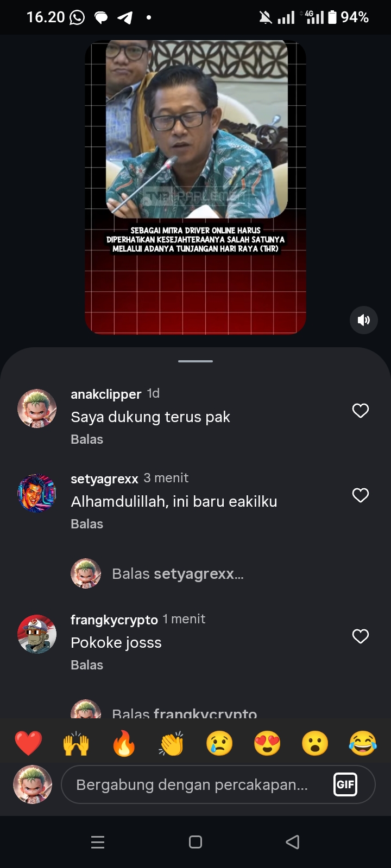Image resolution: width=391 pixels, height=868 pixels.
Task: Open setyagrexx's profile picture
Action: [x=37, y=493]
